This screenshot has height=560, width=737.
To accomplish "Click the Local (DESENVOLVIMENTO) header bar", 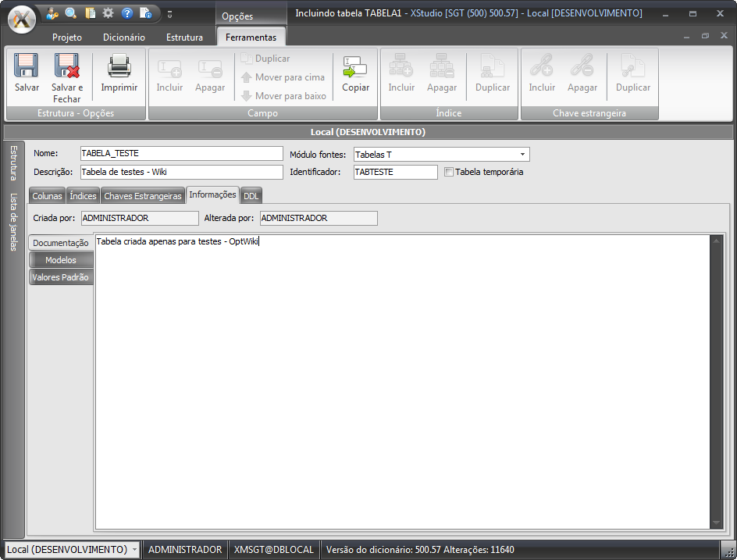I will pyautogui.click(x=368, y=132).
